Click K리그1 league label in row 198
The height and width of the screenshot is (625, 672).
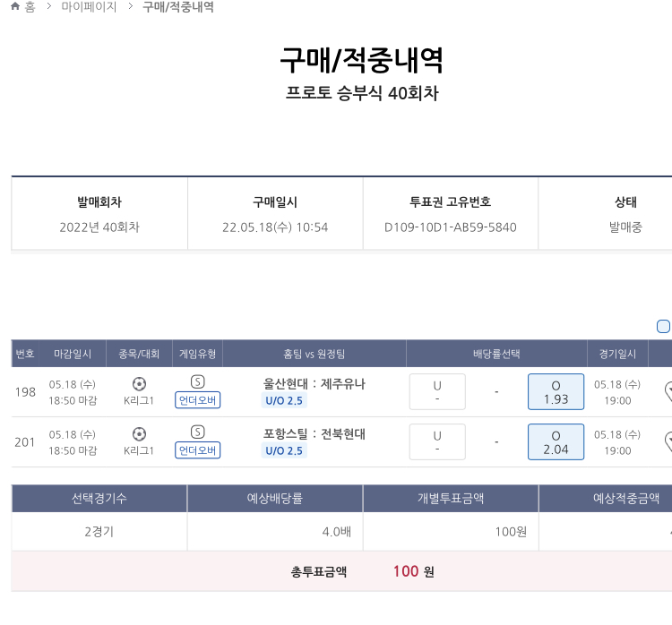tap(139, 400)
